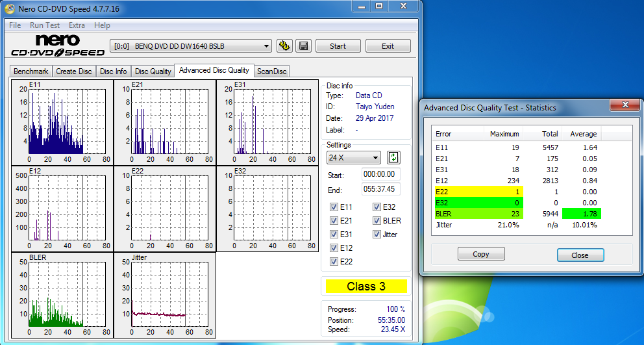
Task: Select the Jitter row in Statistics table
Action: click(517, 225)
